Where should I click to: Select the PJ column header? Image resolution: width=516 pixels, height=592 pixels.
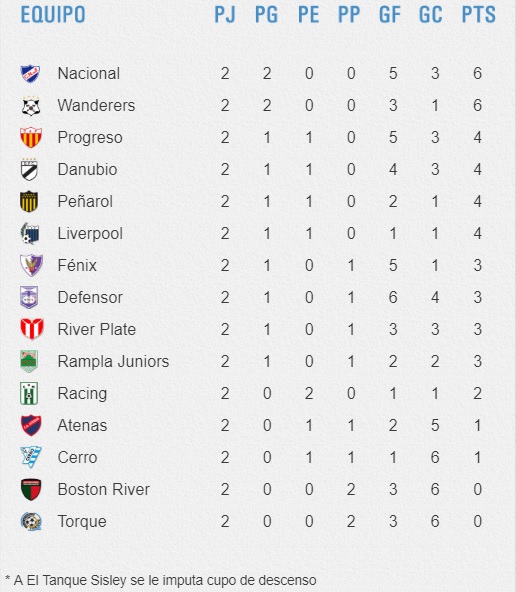click(x=225, y=15)
